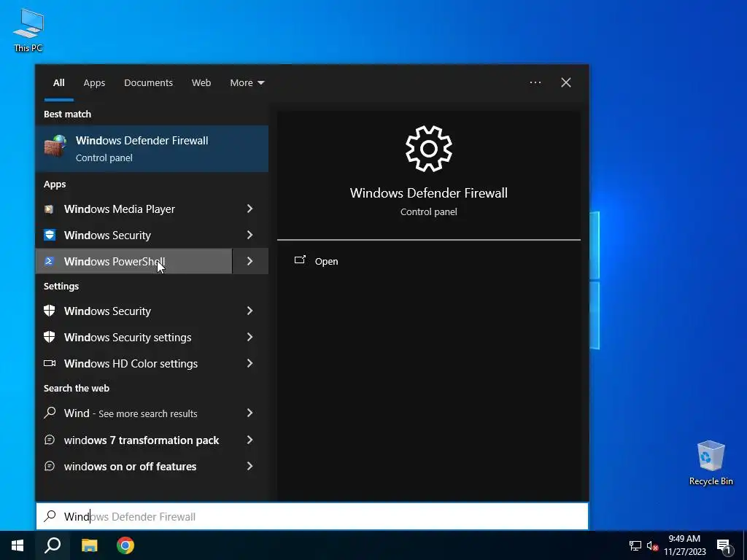The image size is (747, 560).
Task: Open the three-dots options menu
Action: [535, 82]
